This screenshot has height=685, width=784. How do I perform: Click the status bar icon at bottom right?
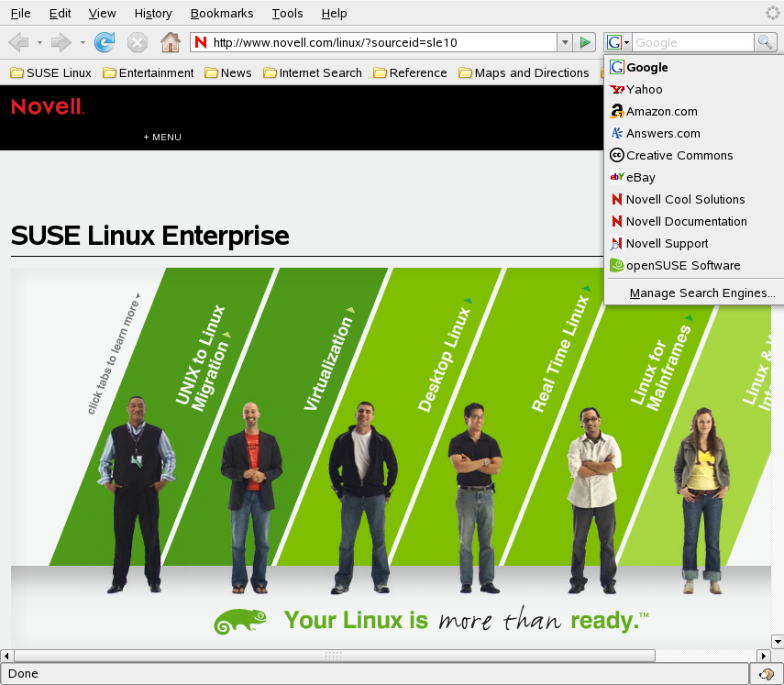click(766, 674)
